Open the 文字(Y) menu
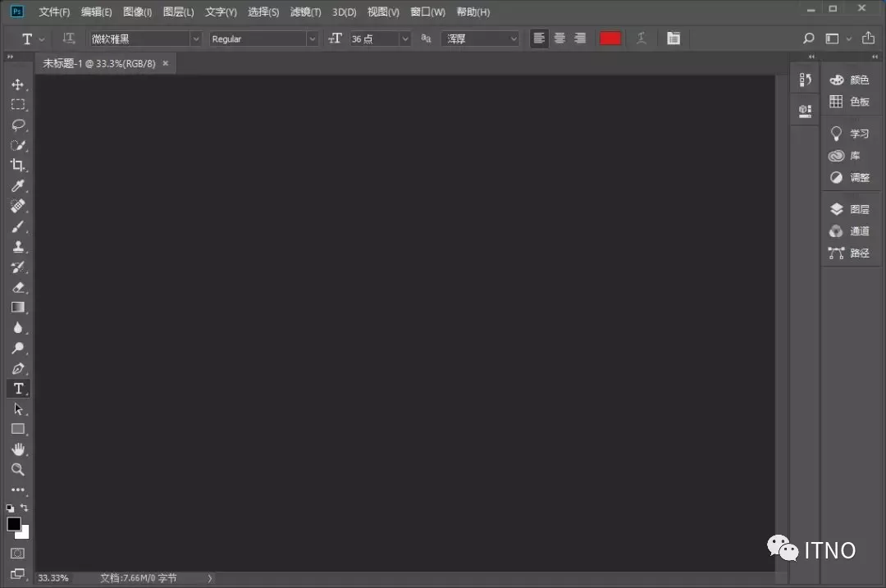The height and width of the screenshot is (588, 886). [221, 11]
